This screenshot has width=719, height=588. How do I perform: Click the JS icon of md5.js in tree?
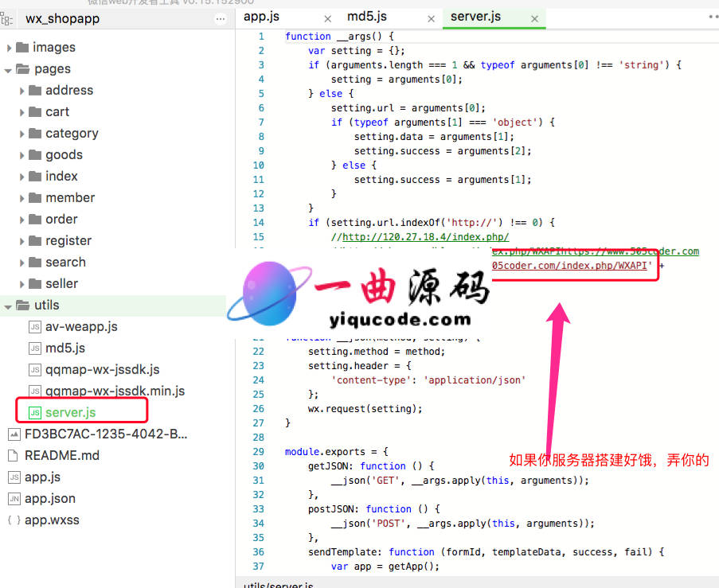35,349
